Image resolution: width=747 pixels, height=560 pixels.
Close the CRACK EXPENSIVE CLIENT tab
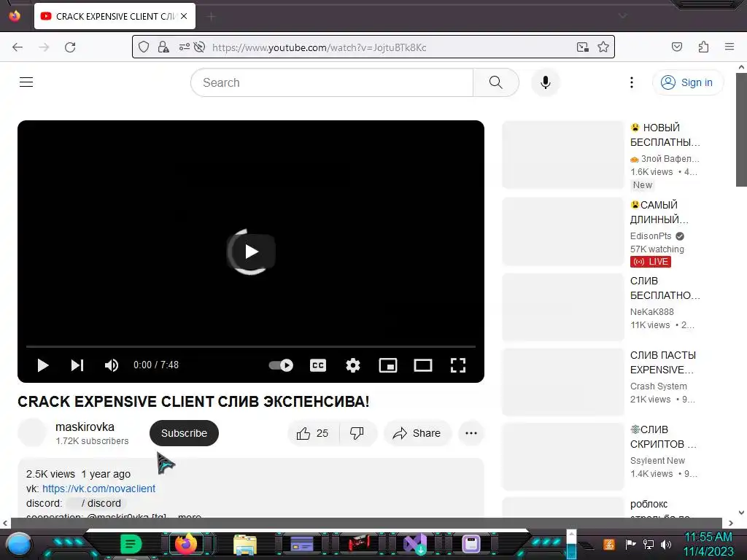[x=184, y=16]
